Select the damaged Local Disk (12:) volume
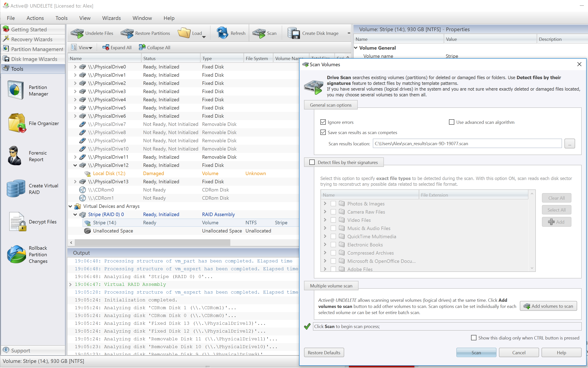This screenshot has height=368, width=588. tap(109, 173)
